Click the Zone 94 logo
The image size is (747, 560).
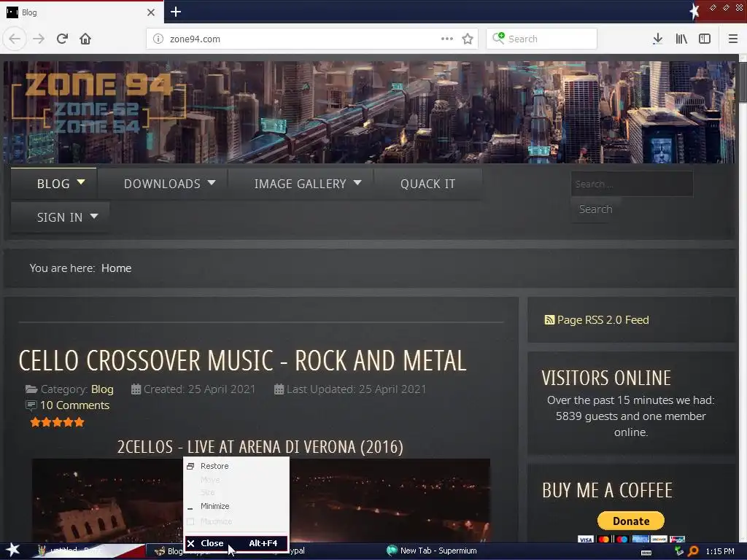tap(98, 102)
